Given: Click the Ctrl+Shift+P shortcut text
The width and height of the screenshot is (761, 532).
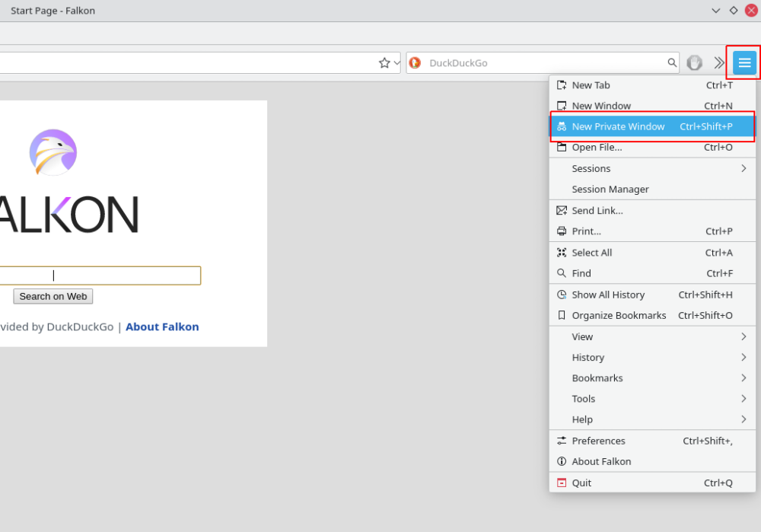Looking at the screenshot, I should pos(706,126).
